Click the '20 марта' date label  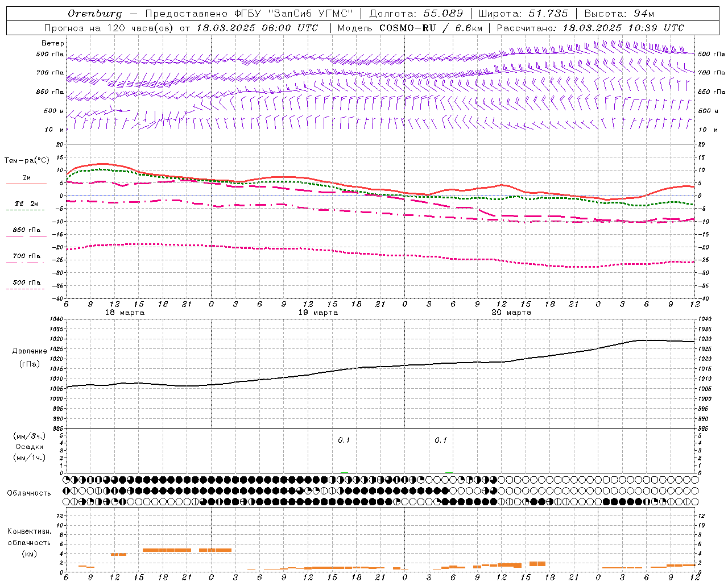[x=511, y=313]
